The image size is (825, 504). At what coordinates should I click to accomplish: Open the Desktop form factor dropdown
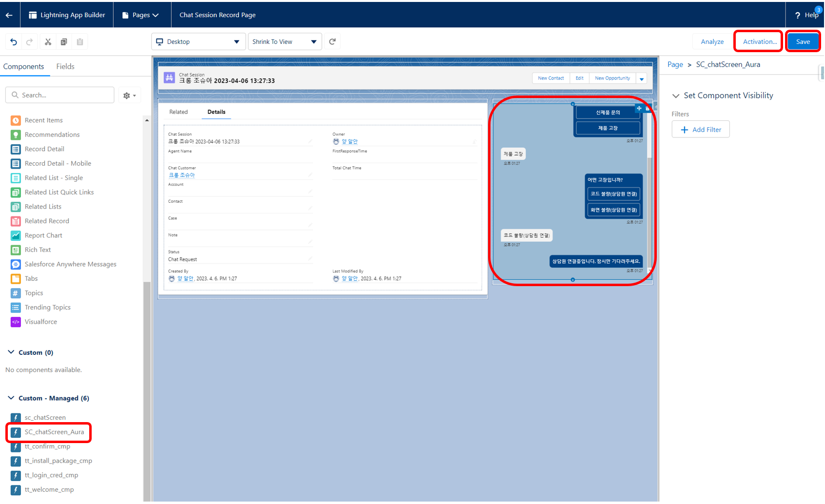point(197,42)
